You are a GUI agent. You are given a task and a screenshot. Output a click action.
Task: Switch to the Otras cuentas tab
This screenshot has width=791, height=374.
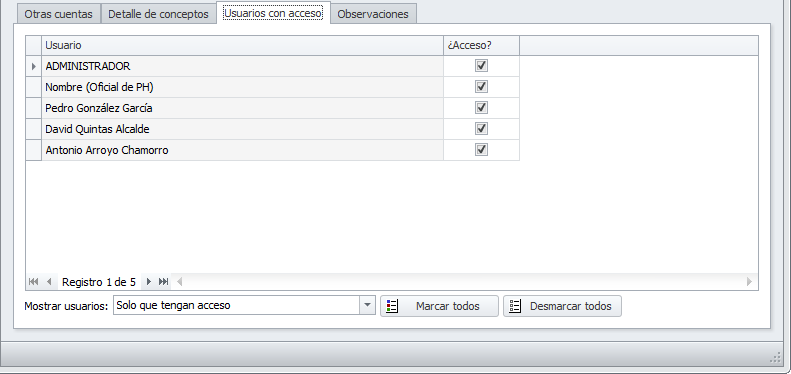tap(59, 14)
